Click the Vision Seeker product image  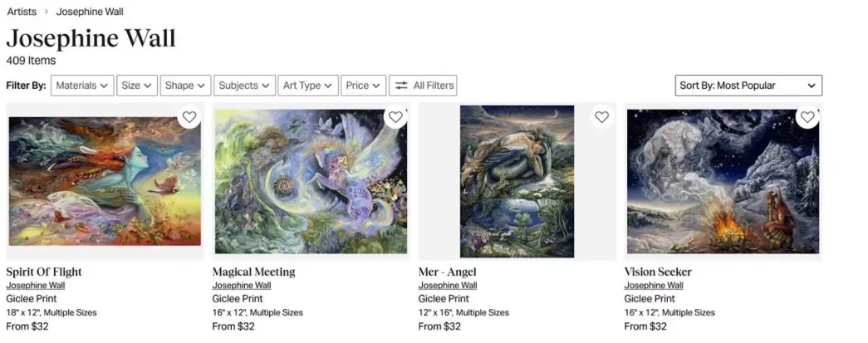pyautogui.click(x=723, y=181)
